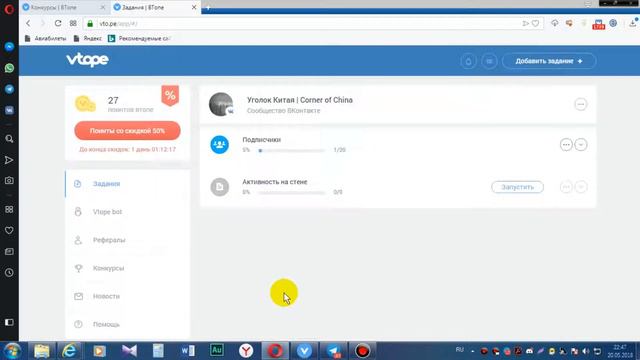Take snapshot with sidebar camera icon
Viewport: 640px width, 360px height.
click(x=9, y=180)
